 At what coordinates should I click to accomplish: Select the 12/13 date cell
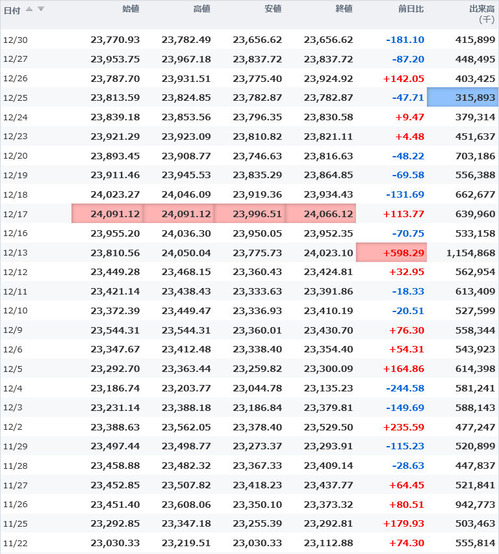15,253
